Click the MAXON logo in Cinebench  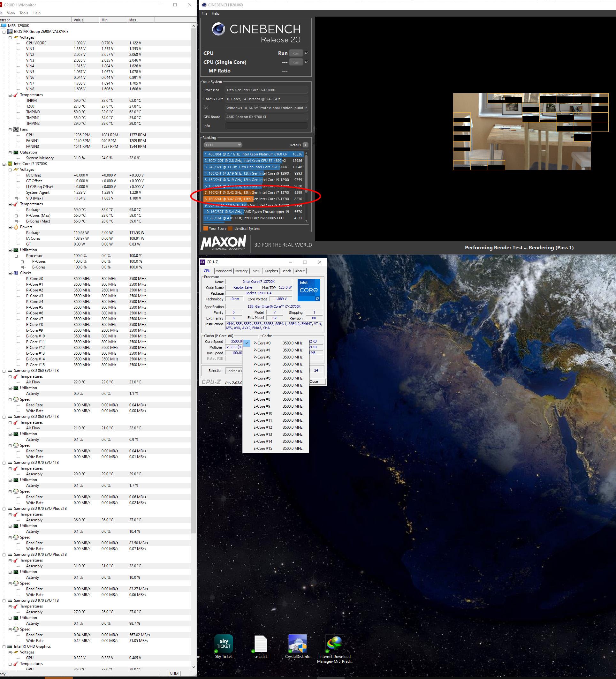(x=224, y=243)
